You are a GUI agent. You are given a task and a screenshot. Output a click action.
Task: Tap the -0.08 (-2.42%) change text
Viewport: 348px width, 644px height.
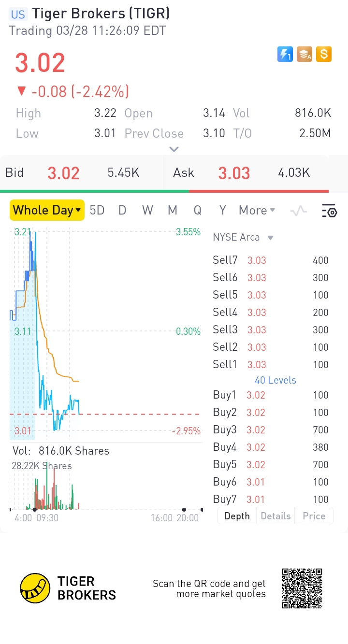coord(80,91)
